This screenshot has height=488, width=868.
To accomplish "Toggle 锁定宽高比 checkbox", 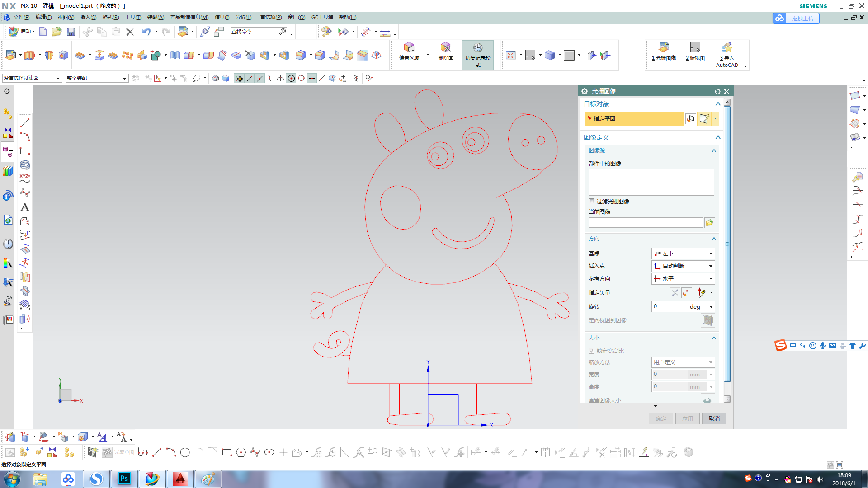I will pos(591,351).
